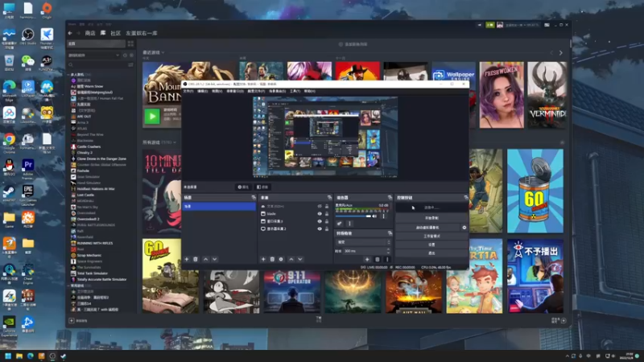The image size is (644, 362).
Task: Add a new scene transition in OBS
Action: pos(367,259)
